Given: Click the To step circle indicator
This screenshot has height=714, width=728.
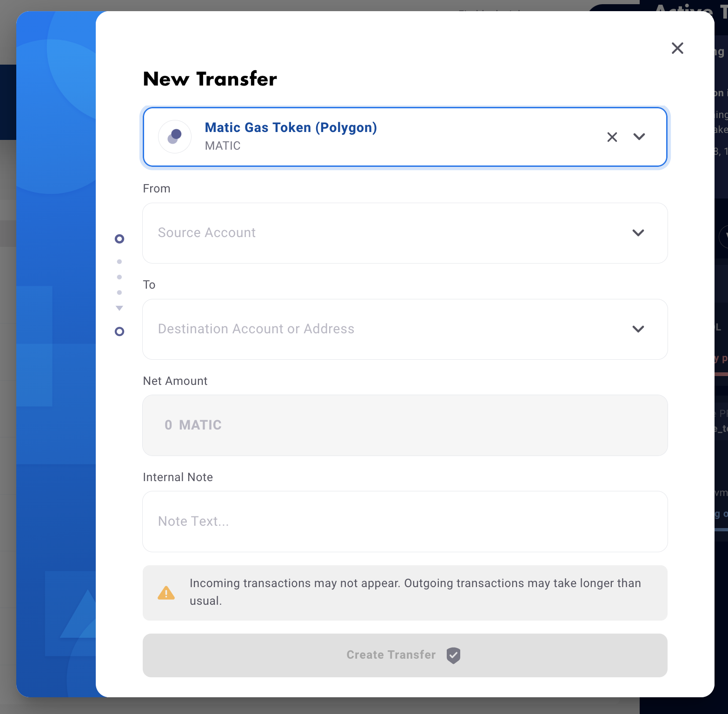Looking at the screenshot, I should (119, 331).
